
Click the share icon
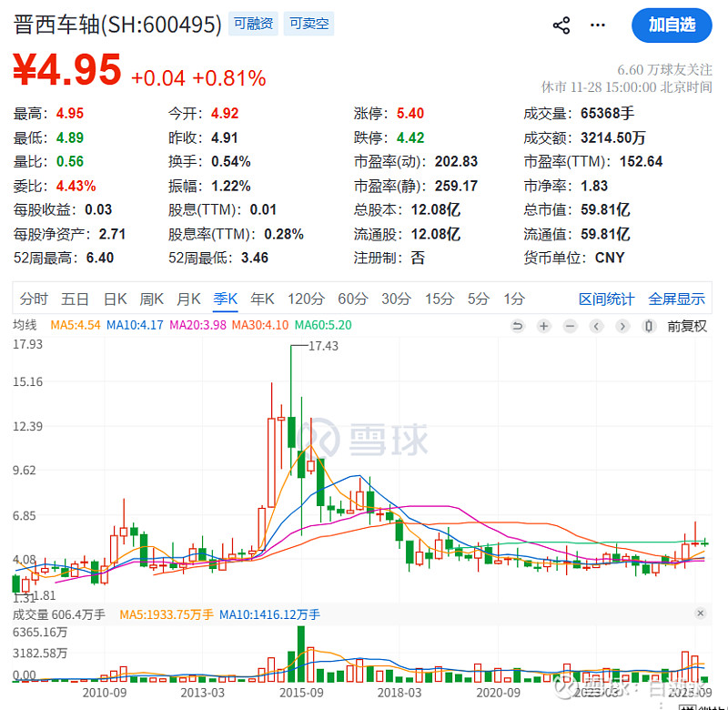[561, 25]
